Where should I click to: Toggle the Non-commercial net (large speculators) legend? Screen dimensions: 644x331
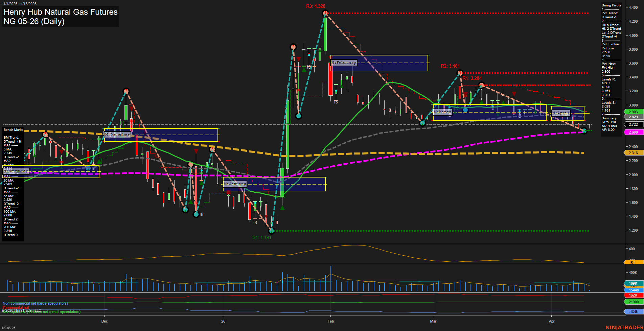coord(35,303)
